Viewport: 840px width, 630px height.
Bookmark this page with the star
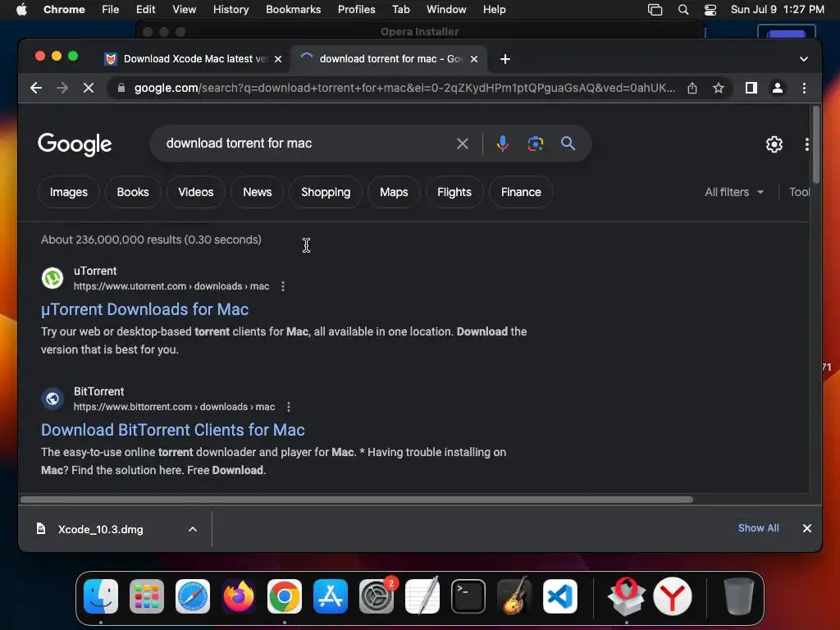click(719, 88)
